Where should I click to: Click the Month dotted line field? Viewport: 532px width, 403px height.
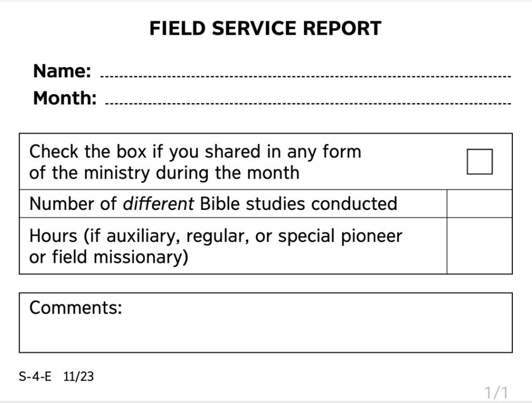[308, 103]
